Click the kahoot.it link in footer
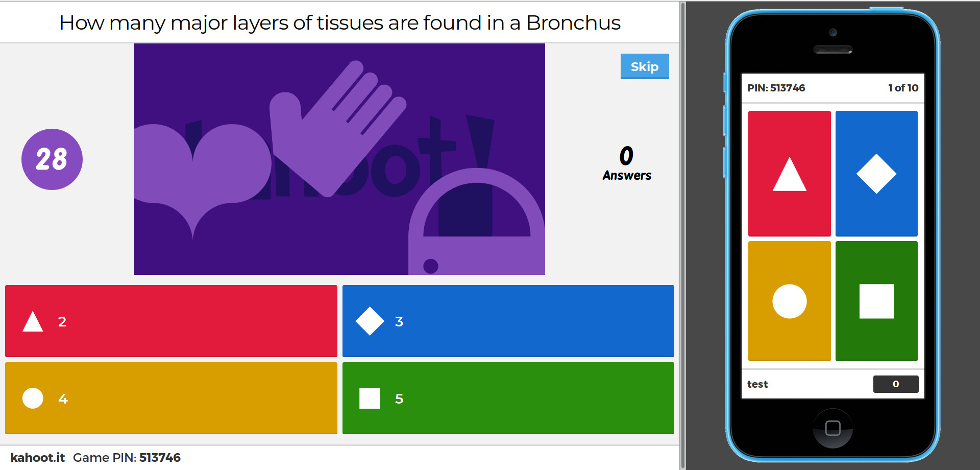980x470 pixels. [38, 457]
